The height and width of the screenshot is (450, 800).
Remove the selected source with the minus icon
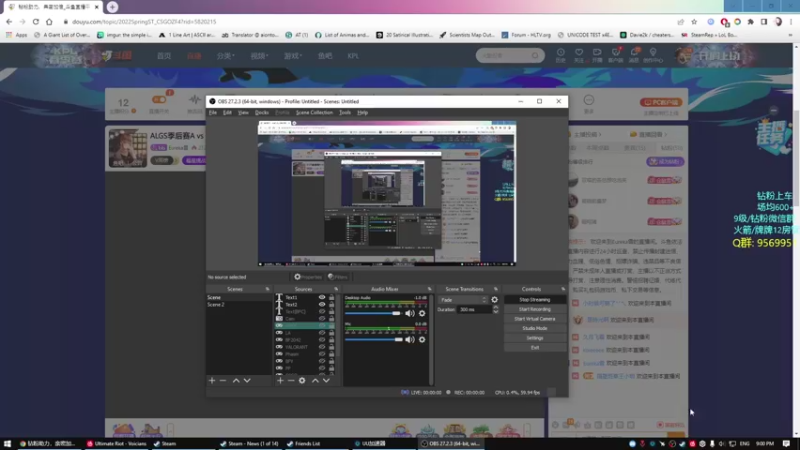point(291,381)
